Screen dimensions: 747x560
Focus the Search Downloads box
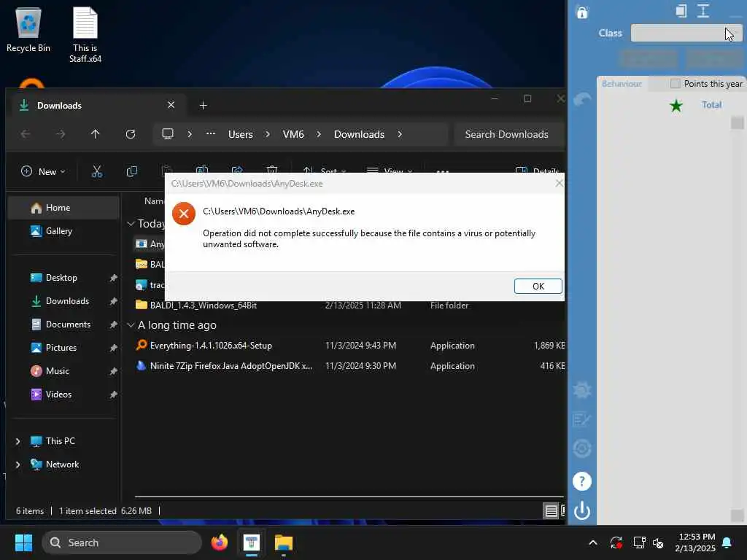508,134
